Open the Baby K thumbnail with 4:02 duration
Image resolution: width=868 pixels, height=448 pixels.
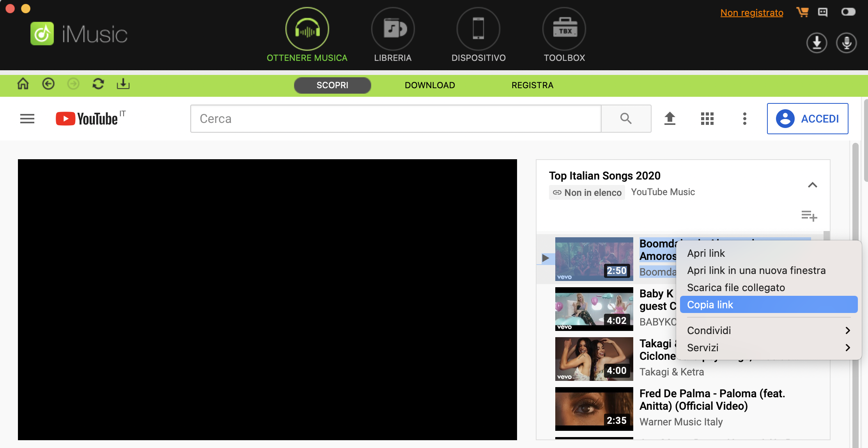tap(594, 309)
